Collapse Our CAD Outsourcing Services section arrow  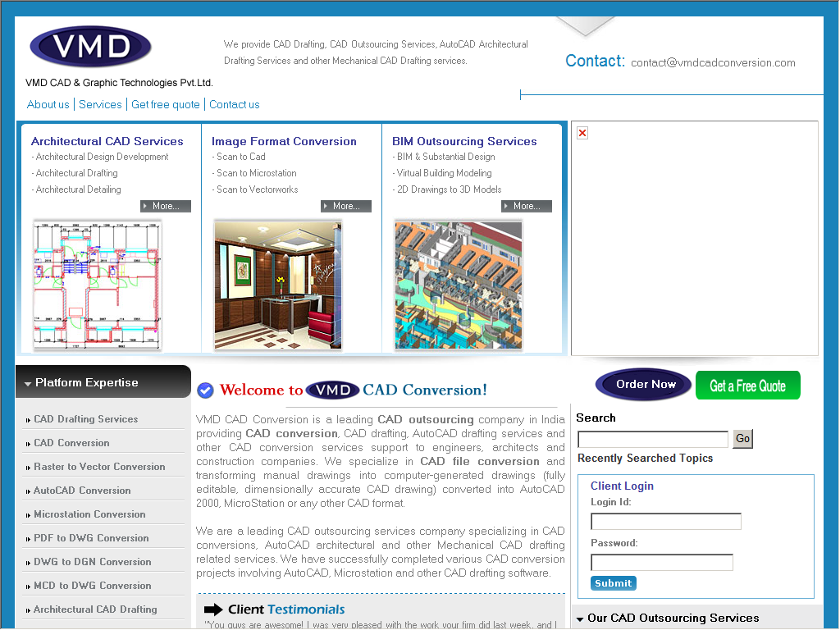580,619
